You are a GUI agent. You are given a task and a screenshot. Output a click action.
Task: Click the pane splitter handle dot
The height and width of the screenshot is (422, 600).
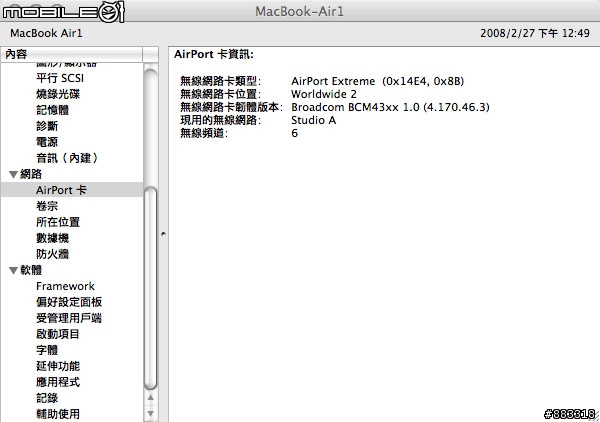point(163,233)
